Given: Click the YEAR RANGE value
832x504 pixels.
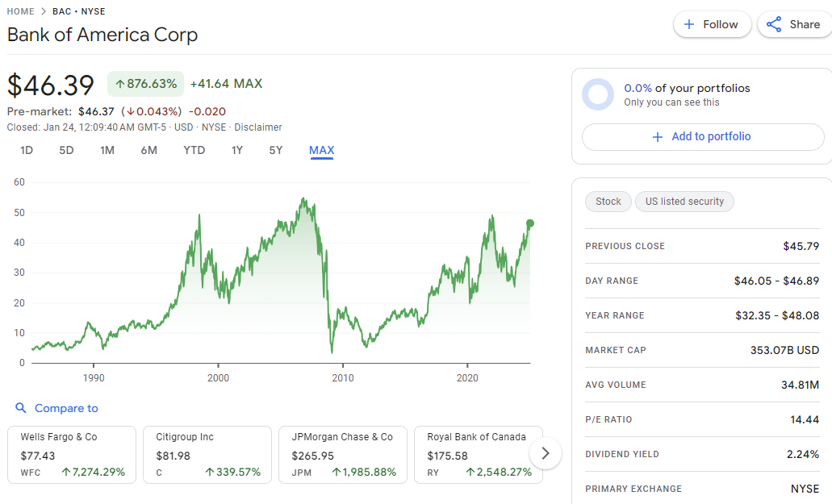Looking at the screenshot, I should [777, 315].
